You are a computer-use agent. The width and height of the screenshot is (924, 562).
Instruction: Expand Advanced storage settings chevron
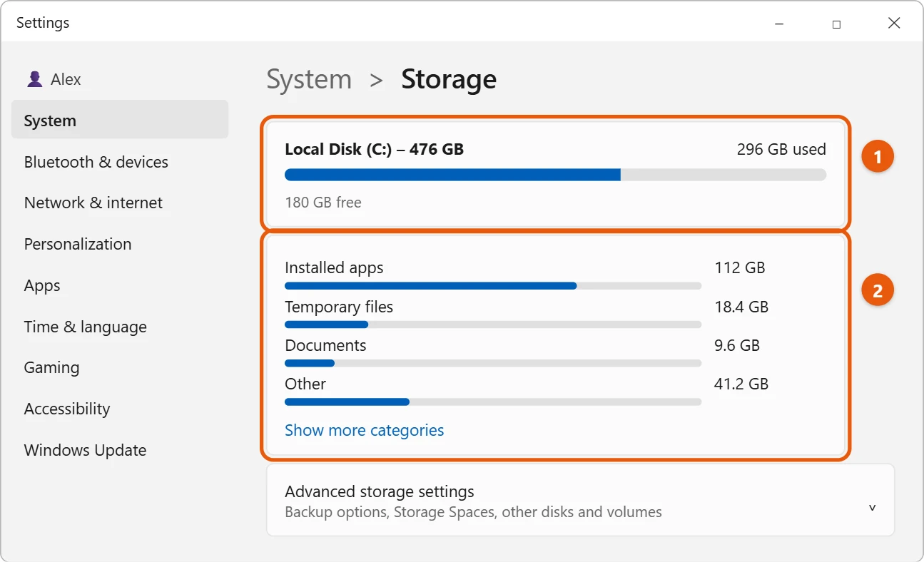pos(872,508)
